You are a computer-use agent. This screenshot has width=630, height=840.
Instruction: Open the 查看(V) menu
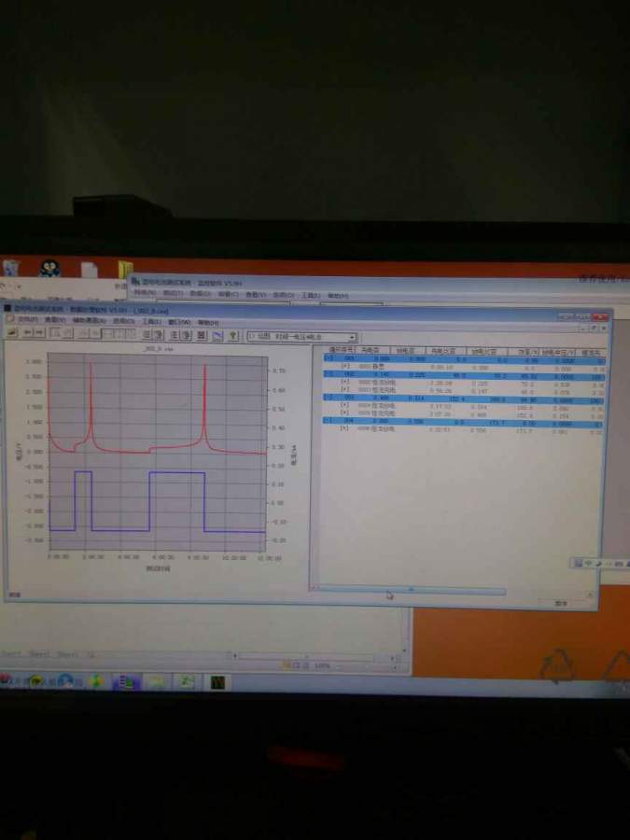coord(54,320)
